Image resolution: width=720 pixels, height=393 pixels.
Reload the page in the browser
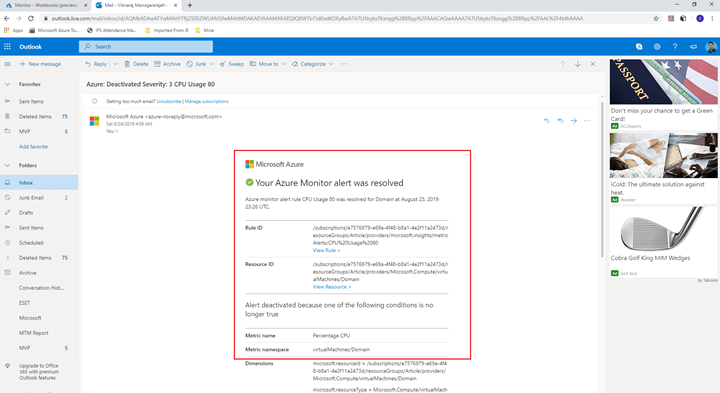tap(31, 18)
